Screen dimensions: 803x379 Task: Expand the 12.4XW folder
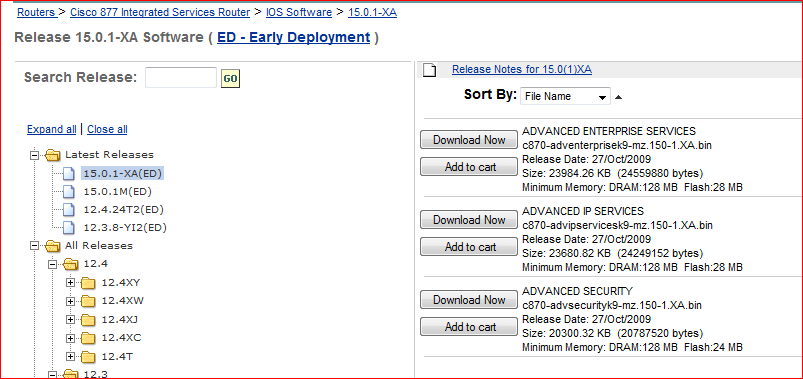(71, 301)
